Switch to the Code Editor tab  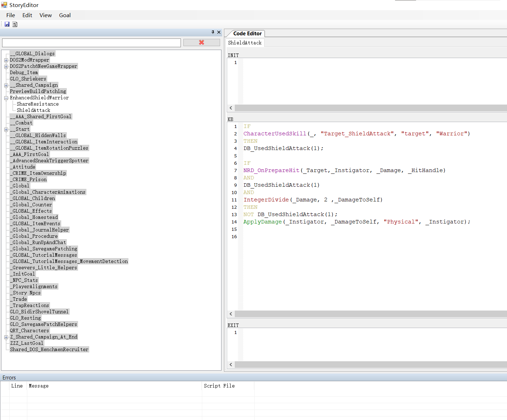pos(247,34)
